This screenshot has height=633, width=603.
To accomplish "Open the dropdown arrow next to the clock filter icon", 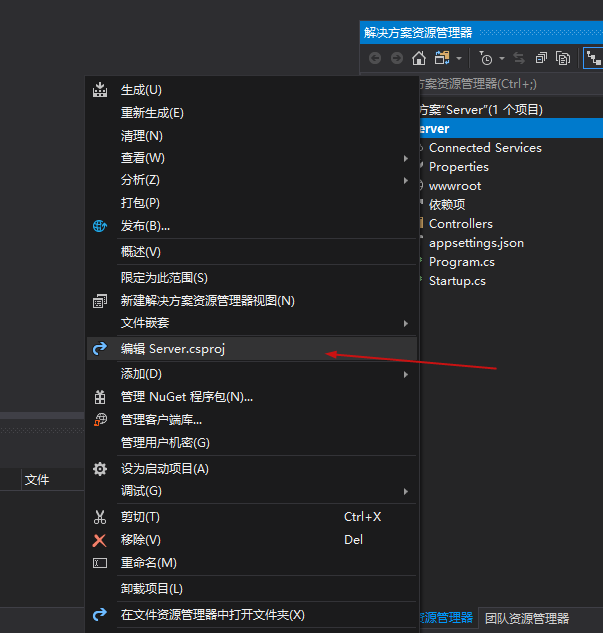I will 502,59.
